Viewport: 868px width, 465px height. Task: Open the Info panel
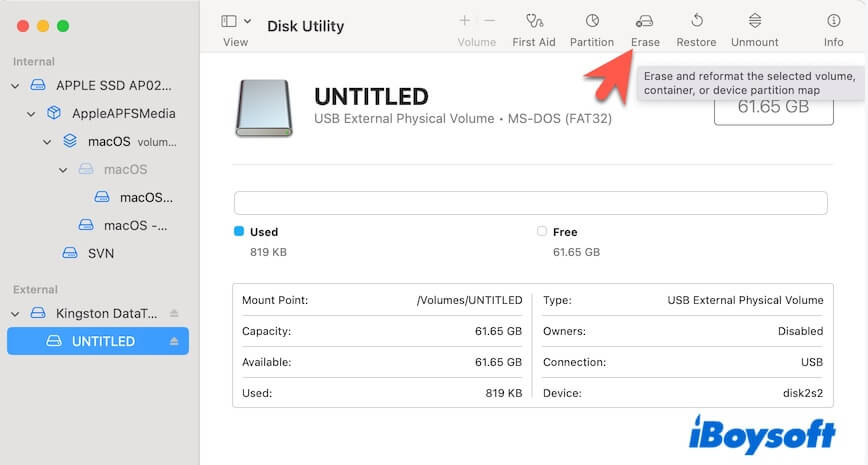click(833, 21)
